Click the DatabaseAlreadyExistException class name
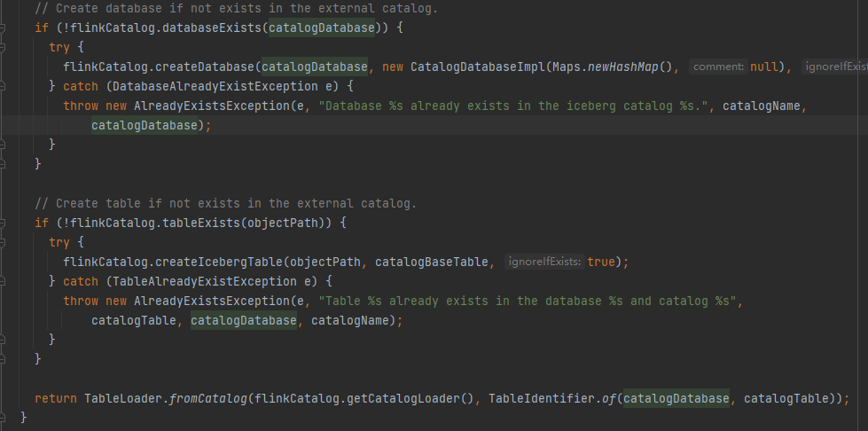 coord(215,86)
